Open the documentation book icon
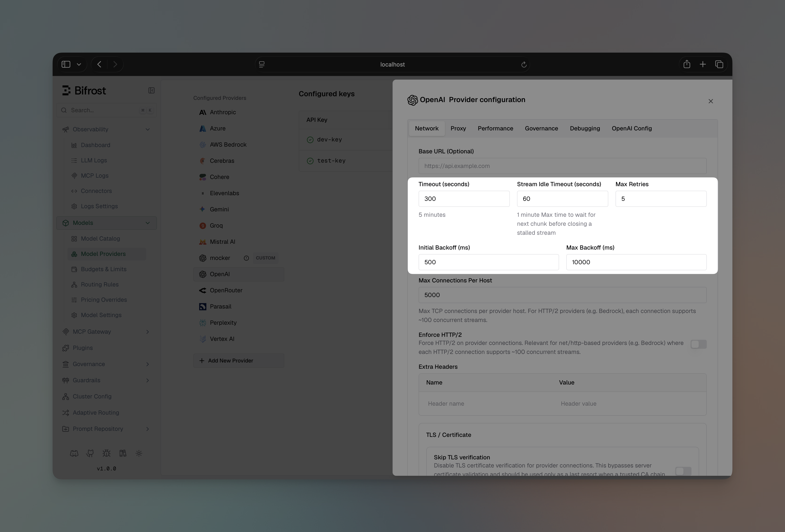This screenshot has width=785, height=532. (x=123, y=453)
